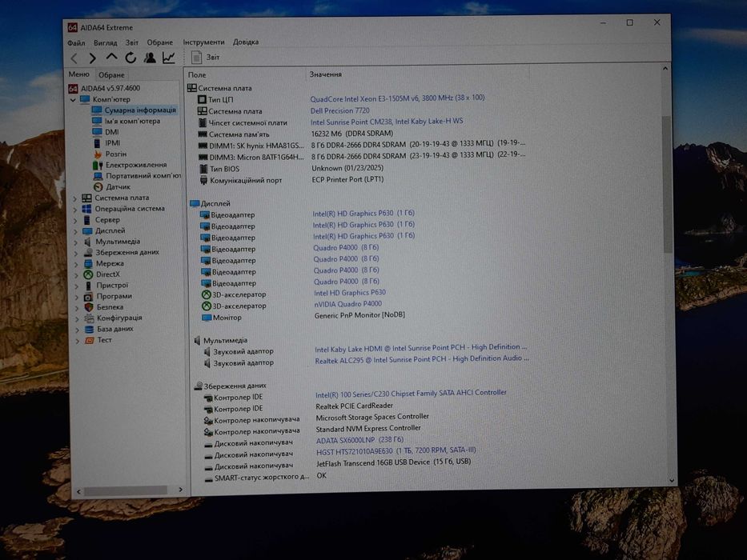Open Intel Sunrise Point CM238 chipset link

pos(387,122)
